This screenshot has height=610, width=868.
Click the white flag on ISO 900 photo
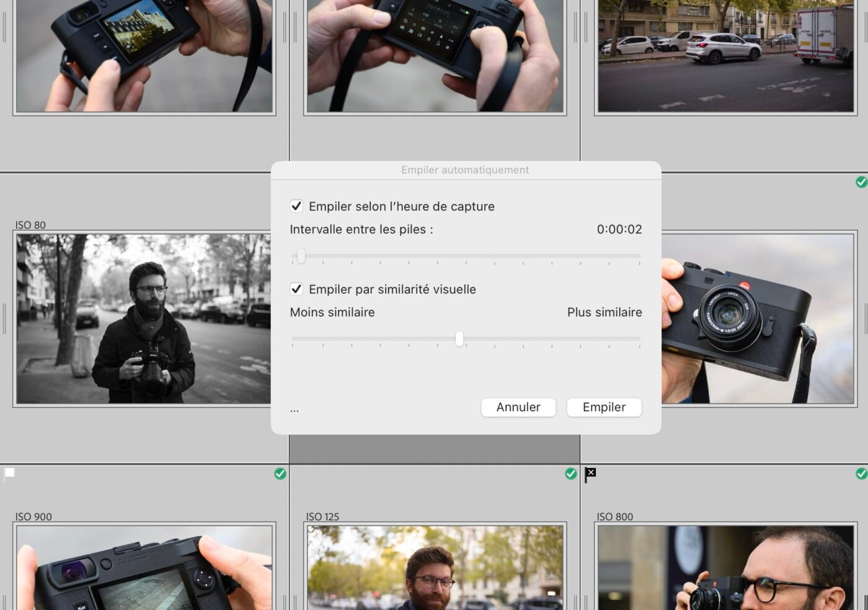pos(9,474)
